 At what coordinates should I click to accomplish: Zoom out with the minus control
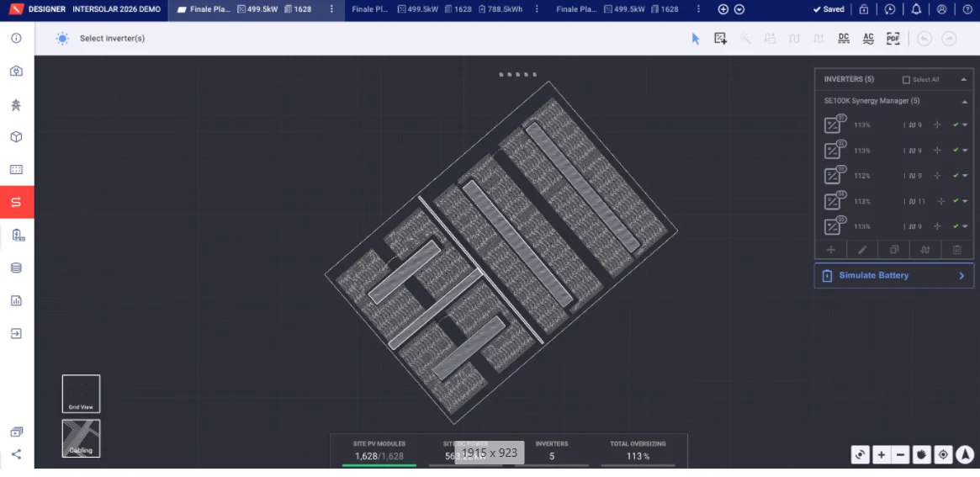pos(900,454)
